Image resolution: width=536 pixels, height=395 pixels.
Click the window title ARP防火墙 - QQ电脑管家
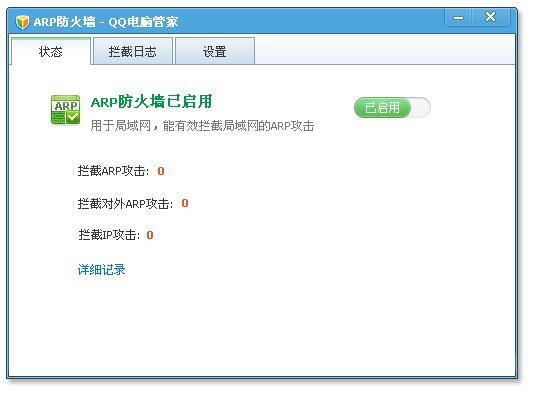(106, 22)
